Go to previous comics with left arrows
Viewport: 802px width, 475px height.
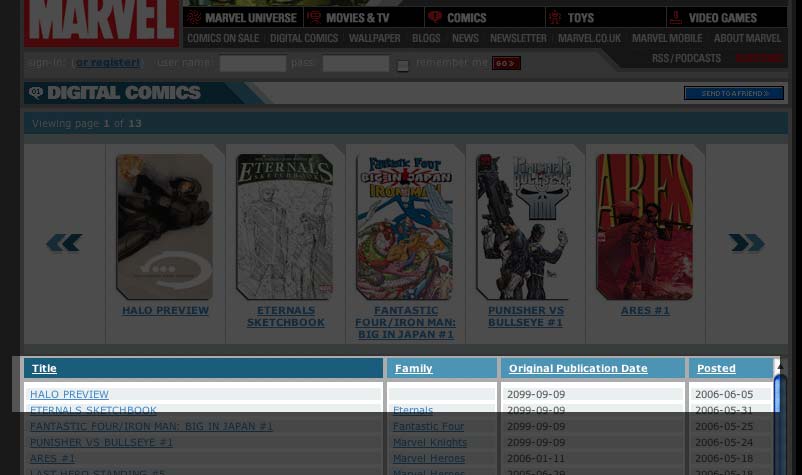pos(64,243)
